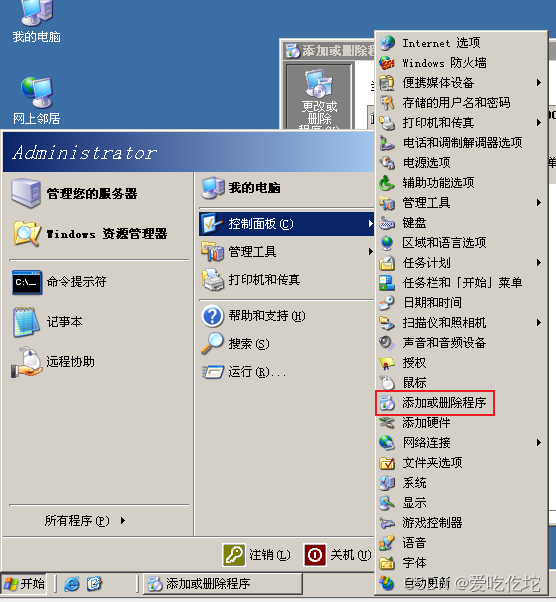556x602 pixels.
Task: Click the 注销 log off button
Action: (256, 555)
